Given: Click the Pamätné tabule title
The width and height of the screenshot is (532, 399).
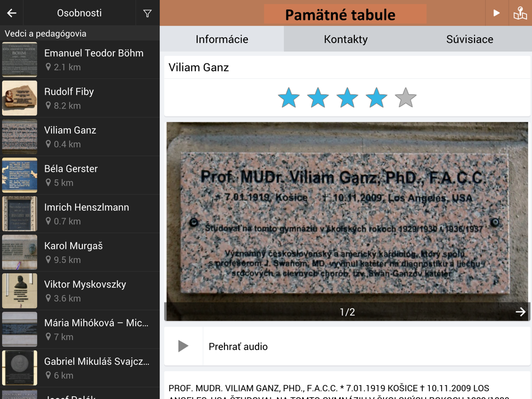Looking at the screenshot, I should [x=340, y=14].
